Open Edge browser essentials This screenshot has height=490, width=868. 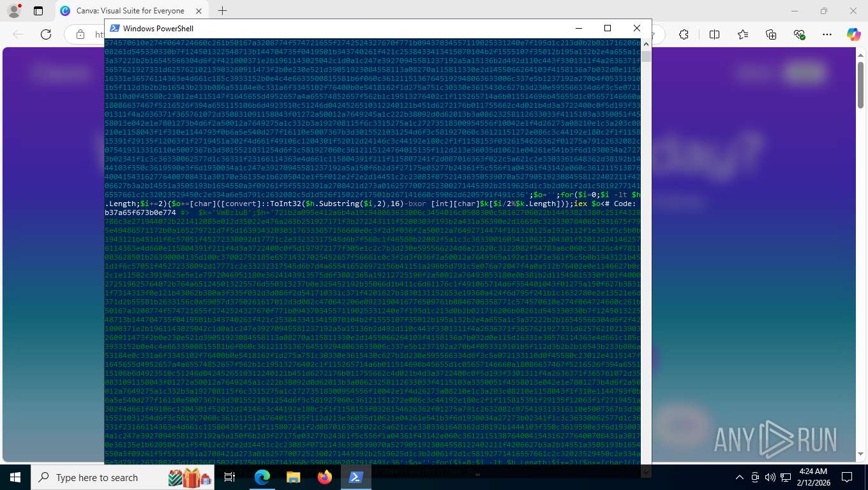pyautogui.click(x=799, y=34)
